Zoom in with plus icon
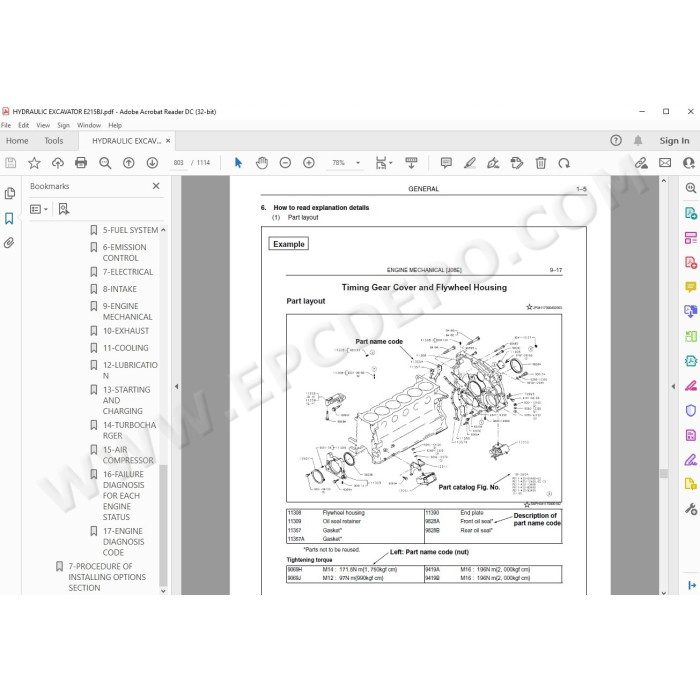700x700 pixels. [x=309, y=163]
